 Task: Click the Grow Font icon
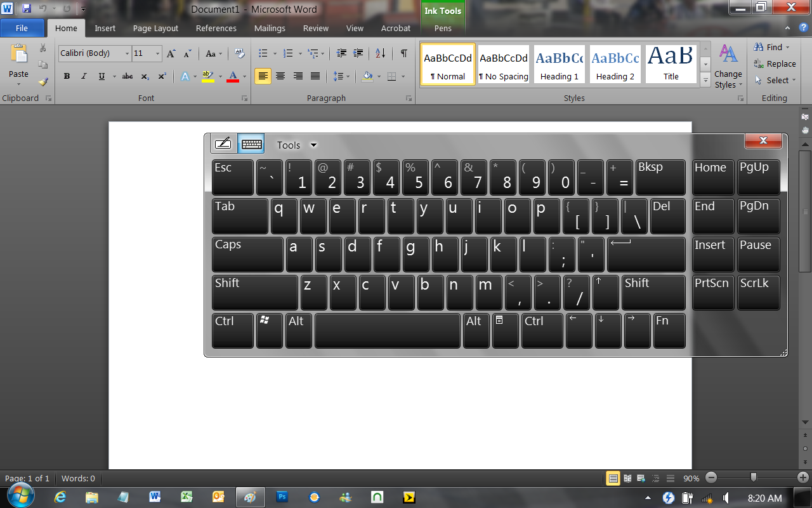pyautogui.click(x=171, y=53)
